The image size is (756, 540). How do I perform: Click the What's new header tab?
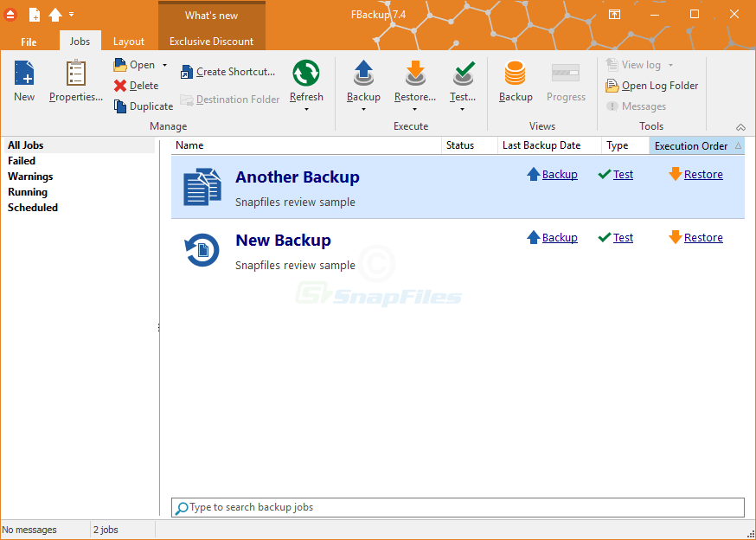point(212,16)
